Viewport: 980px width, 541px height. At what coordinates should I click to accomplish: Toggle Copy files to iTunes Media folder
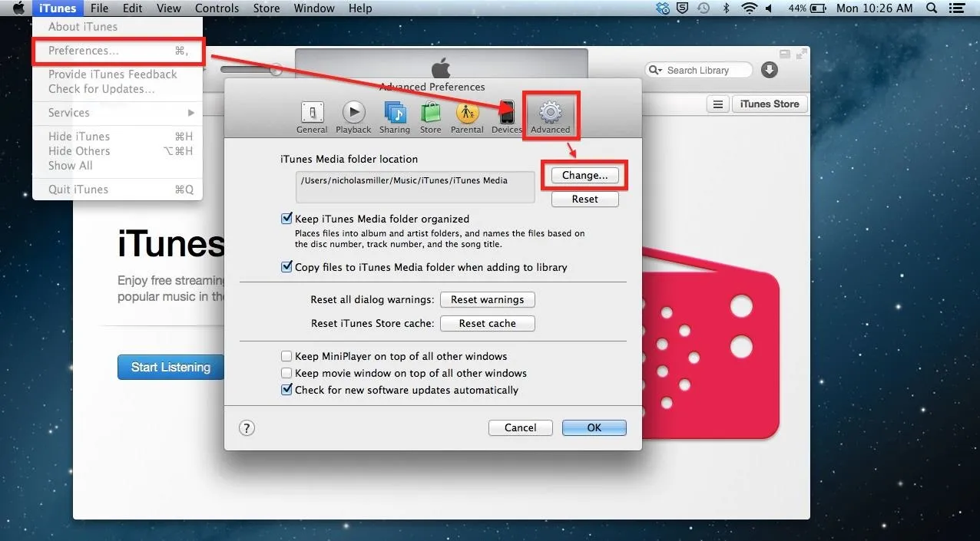coord(287,267)
